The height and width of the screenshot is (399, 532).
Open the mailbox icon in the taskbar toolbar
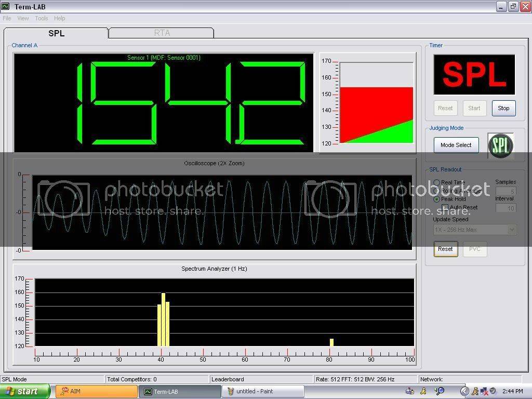point(409,391)
